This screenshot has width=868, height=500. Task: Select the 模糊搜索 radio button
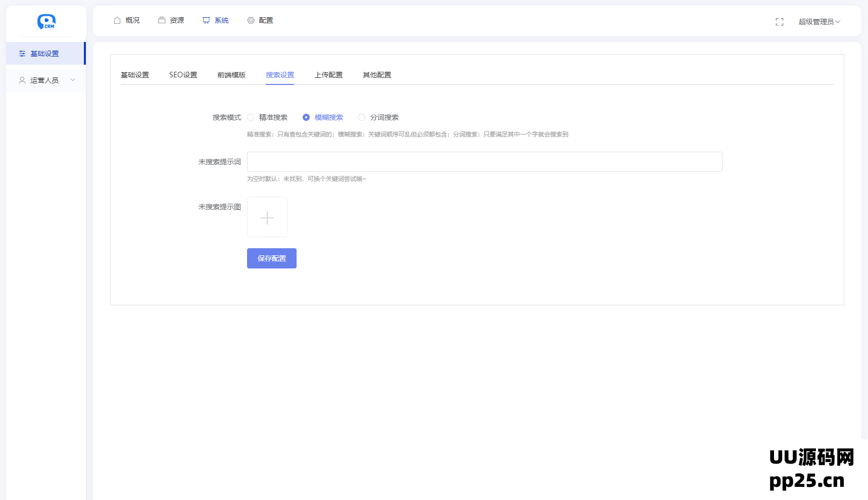click(306, 117)
